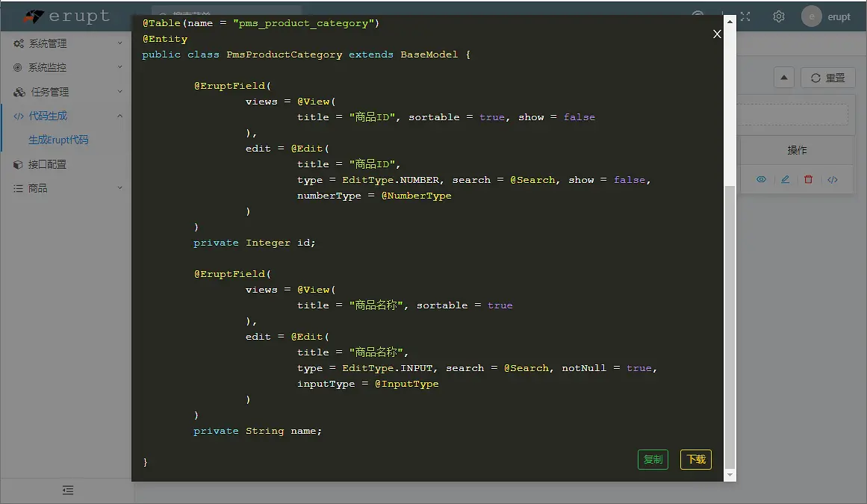Expand the 系统管理 menu
Viewport: 867px width, 504px height.
point(66,43)
